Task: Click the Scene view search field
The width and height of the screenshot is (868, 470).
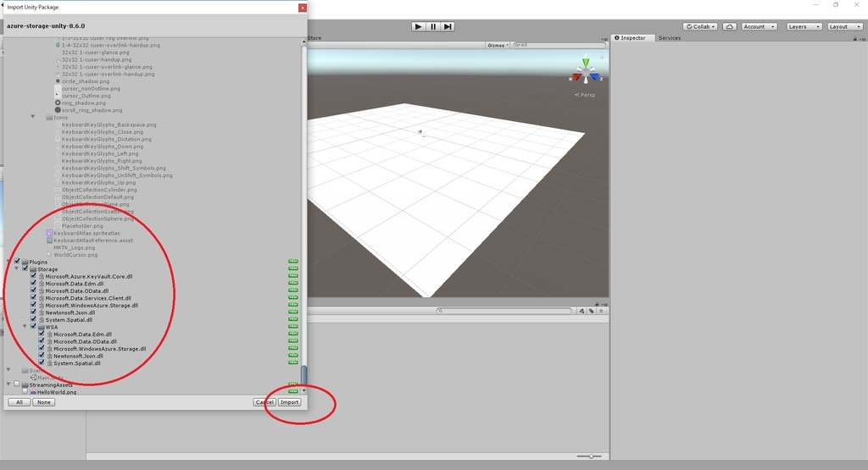Action: (x=559, y=46)
